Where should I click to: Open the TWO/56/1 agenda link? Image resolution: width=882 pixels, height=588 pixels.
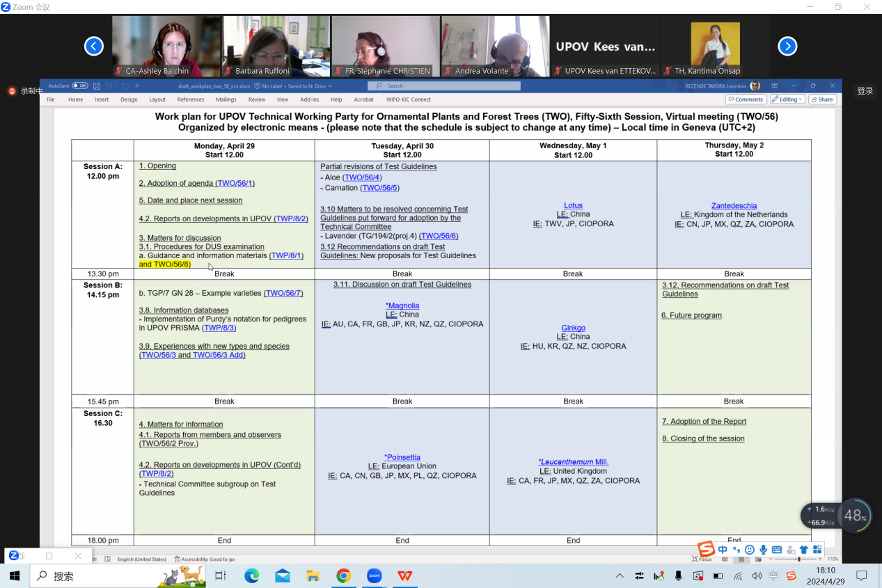click(235, 183)
